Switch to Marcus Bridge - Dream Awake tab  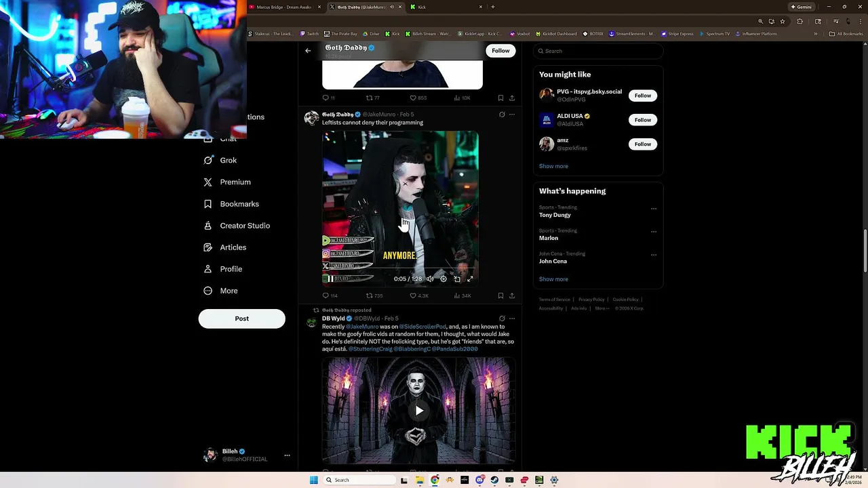[x=283, y=7]
